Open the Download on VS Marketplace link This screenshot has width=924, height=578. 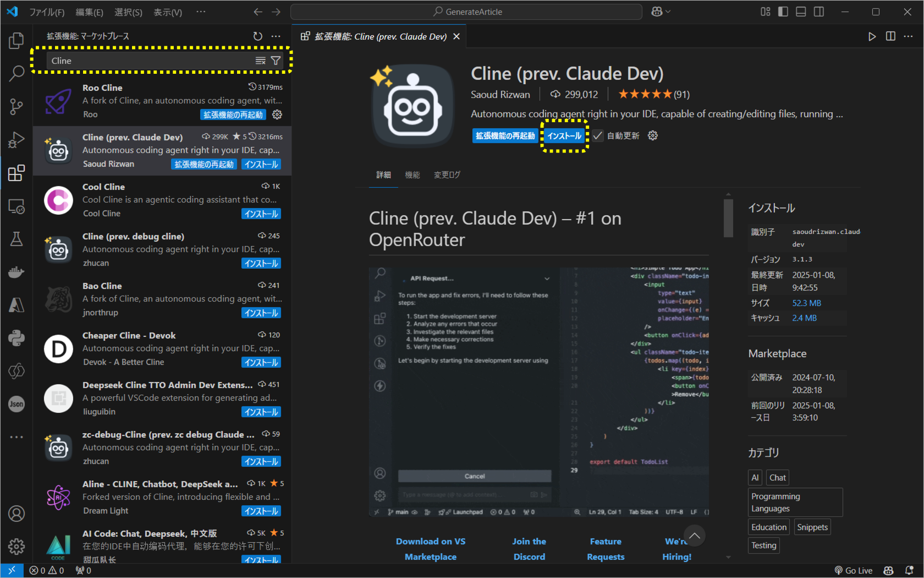tap(431, 549)
